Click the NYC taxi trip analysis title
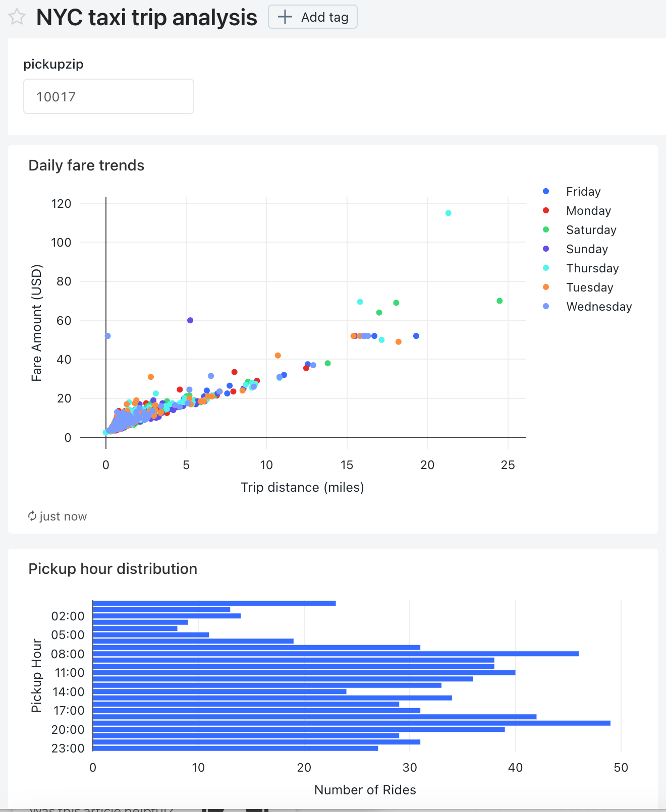666x812 pixels. click(146, 17)
